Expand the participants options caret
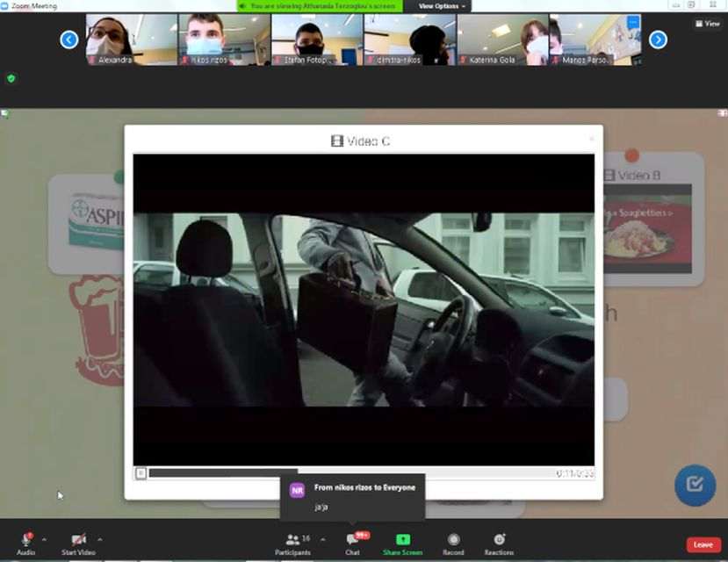This screenshot has width=728, height=562. (323, 540)
